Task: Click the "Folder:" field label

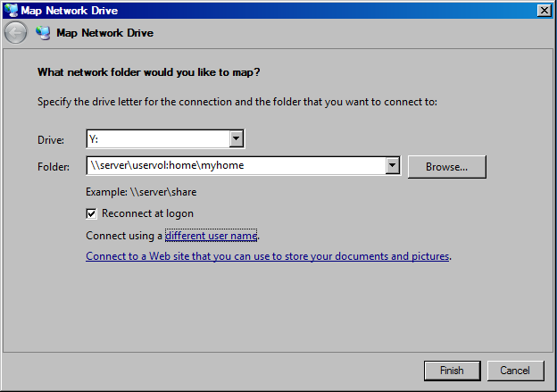Action: click(x=54, y=167)
